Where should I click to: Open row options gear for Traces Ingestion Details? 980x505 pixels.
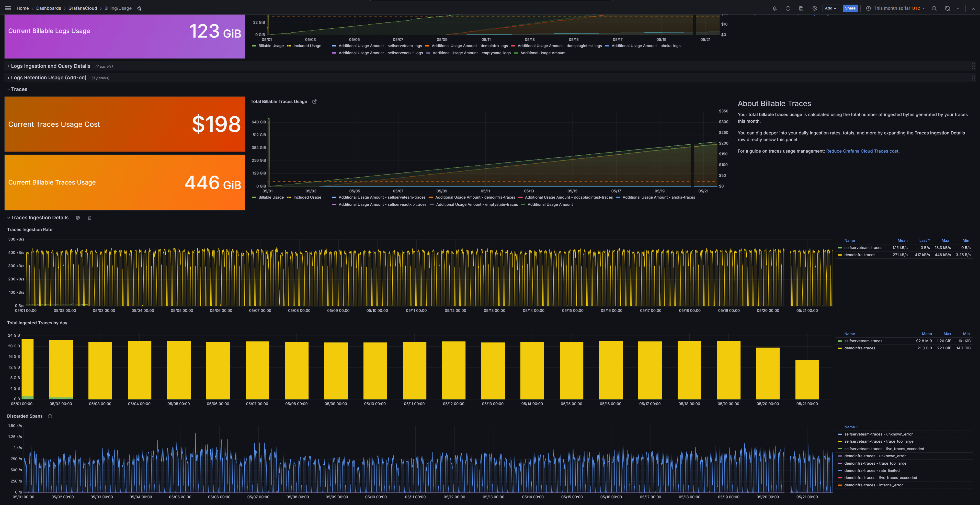pyautogui.click(x=78, y=218)
